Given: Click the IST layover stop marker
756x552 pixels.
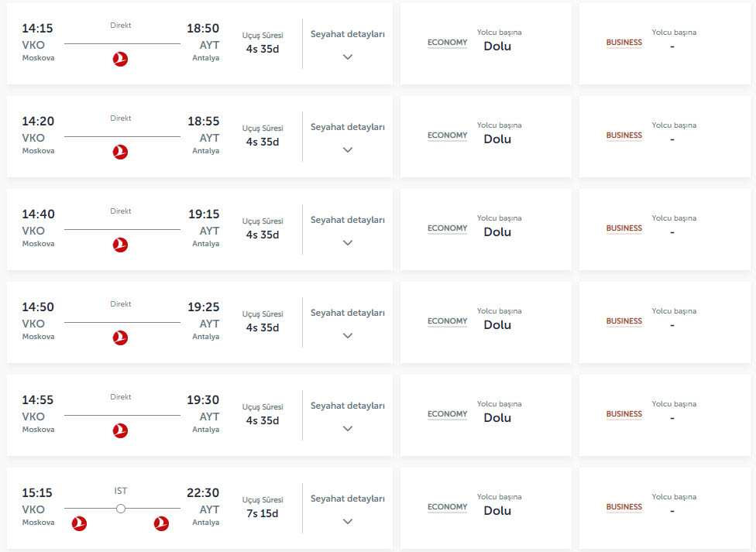Looking at the screenshot, I should [121, 509].
